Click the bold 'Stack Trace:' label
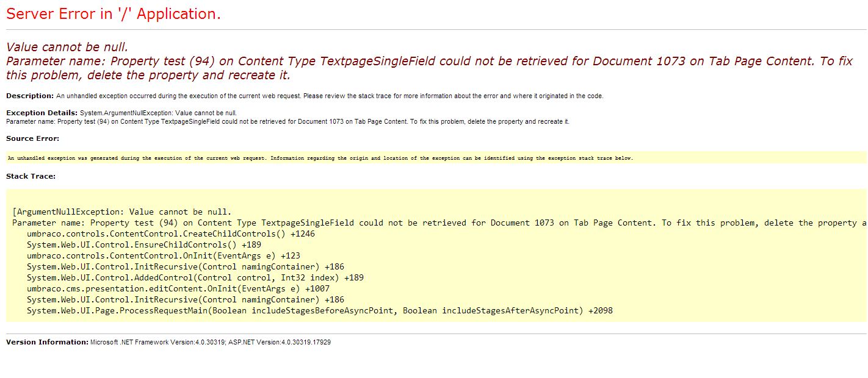This screenshot has width=868, height=378. point(31,176)
